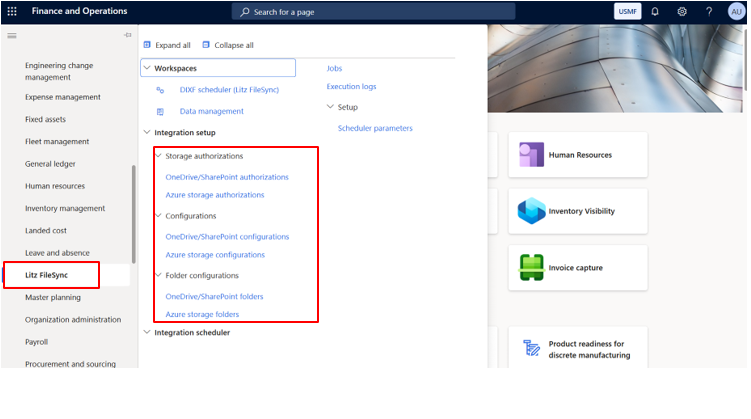Screen dimensions: 751x419
Task: Select Payroll module
Action: click(x=36, y=342)
